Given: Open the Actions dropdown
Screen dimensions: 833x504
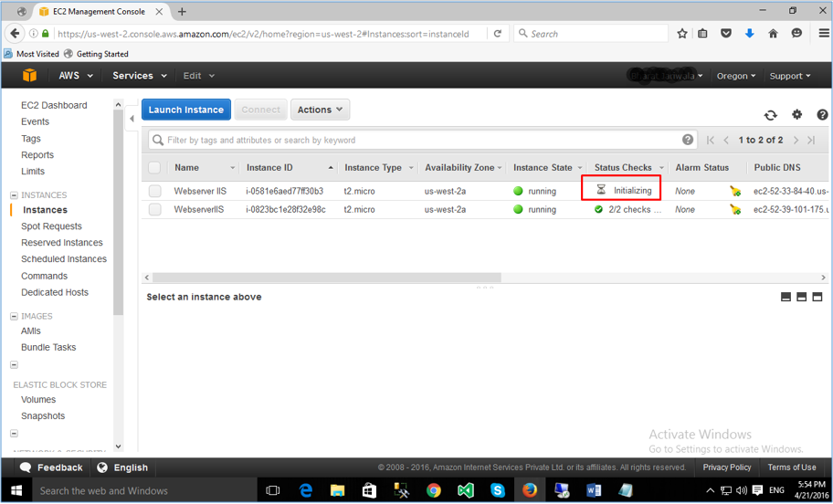Looking at the screenshot, I should (x=320, y=110).
